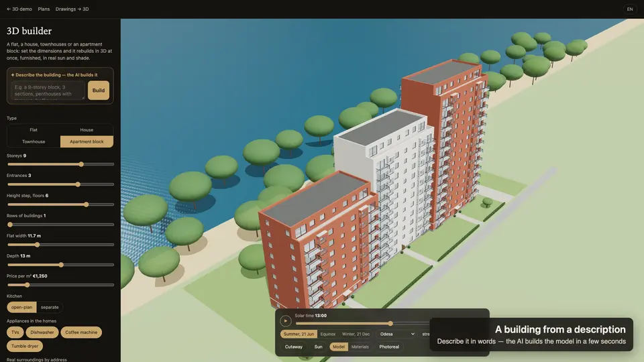Open the Plans page
644x362 pixels.
coord(44,9)
